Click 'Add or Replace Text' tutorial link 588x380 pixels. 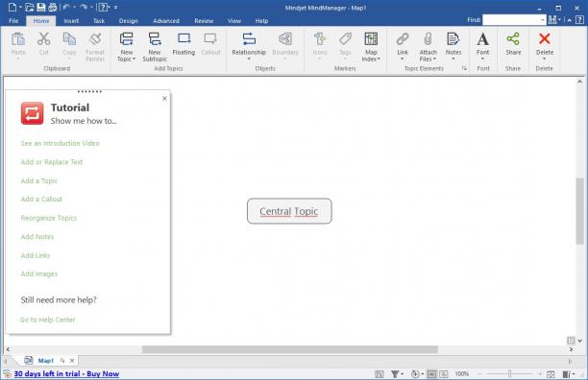tap(52, 162)
